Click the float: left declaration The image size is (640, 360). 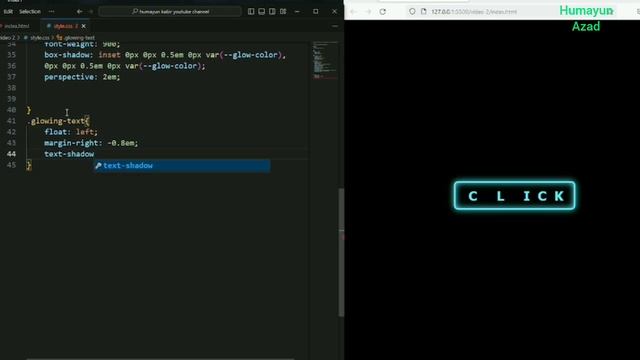(x=71, y=132)
